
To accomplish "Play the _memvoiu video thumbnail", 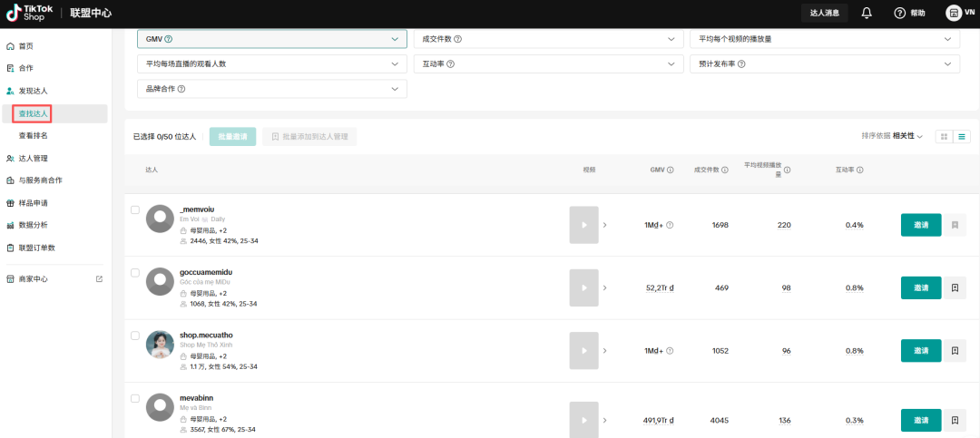I will [583, 225].
